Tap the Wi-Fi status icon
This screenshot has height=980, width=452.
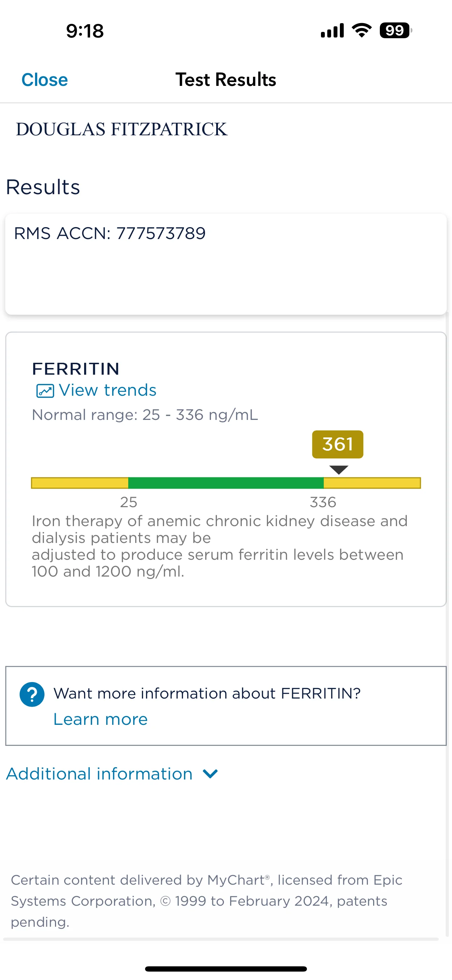pos(362,30)
